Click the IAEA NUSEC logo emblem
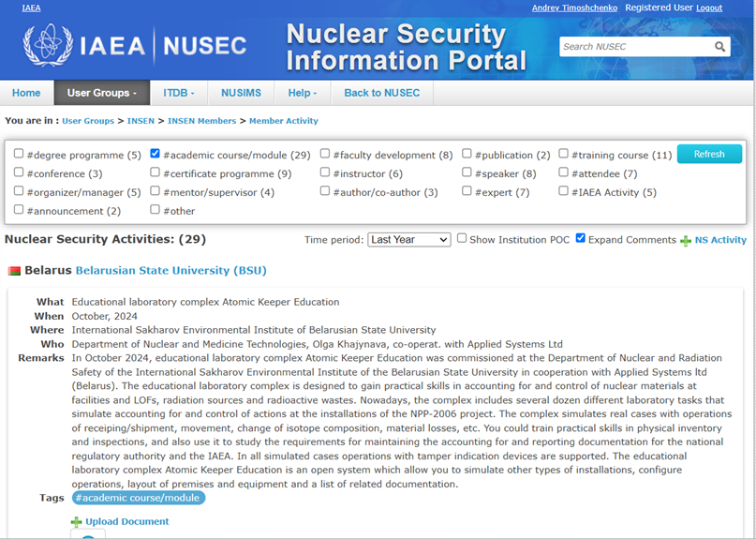 click(48, 45)
